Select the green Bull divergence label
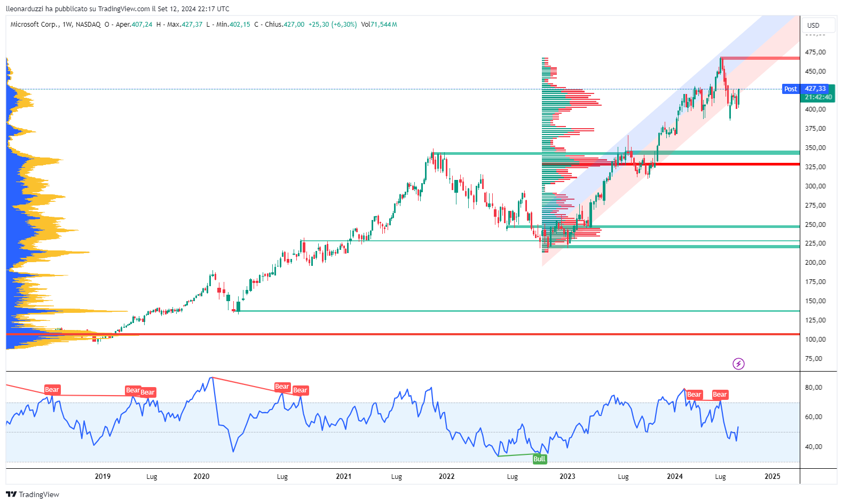This screenshot has height=504, width=843. (539, 459)
